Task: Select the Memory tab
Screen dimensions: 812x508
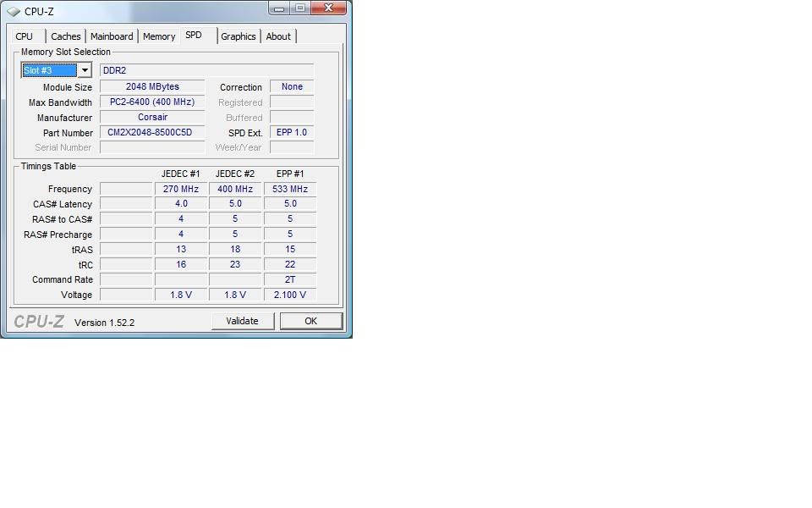Action: click(159, 36)
